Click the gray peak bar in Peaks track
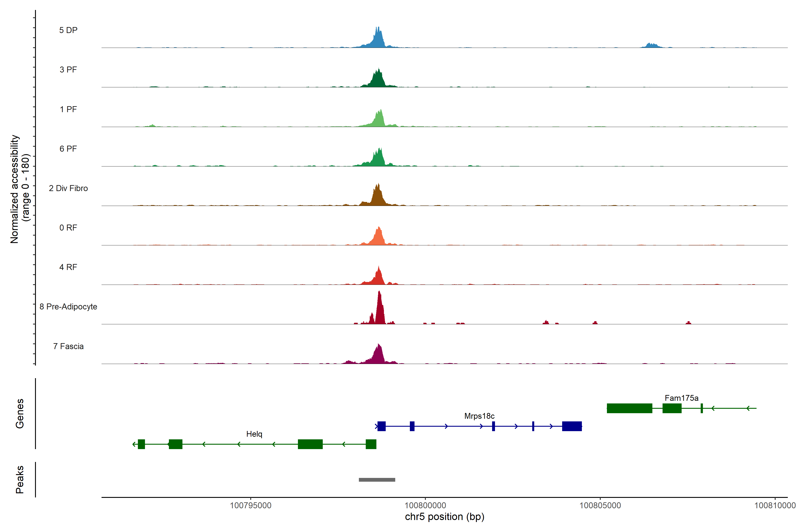Screen dimensions: 798x532 click(x=377, y=480)
